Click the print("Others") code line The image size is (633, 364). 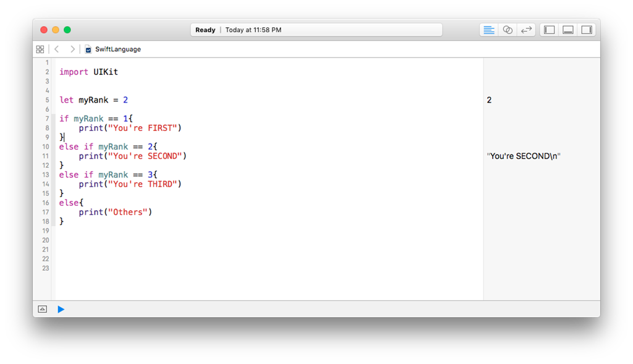(115, 212)
